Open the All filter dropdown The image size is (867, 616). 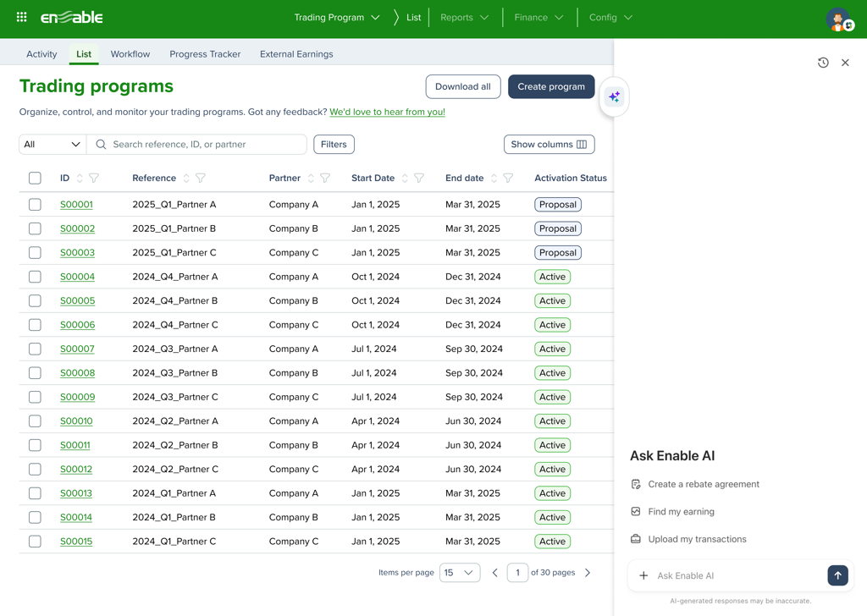click(x=52, y=145)
